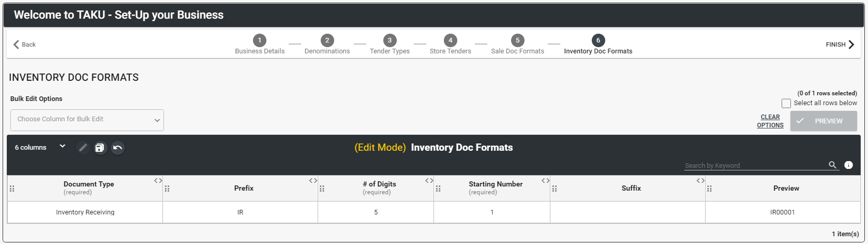Expand the 6 columns selector chevron
Image resolution: width=868 pixels, height=244 pixels.
63,147
